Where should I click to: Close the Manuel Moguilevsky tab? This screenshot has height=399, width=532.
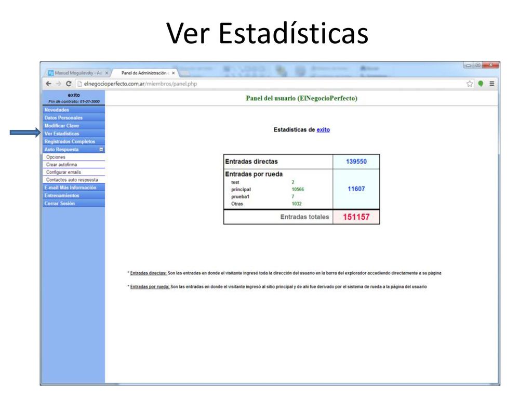[x=107, y=73]
